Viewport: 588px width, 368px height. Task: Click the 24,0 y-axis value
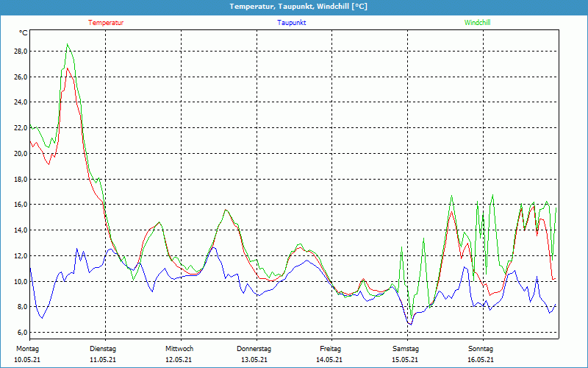coord(21,102)
